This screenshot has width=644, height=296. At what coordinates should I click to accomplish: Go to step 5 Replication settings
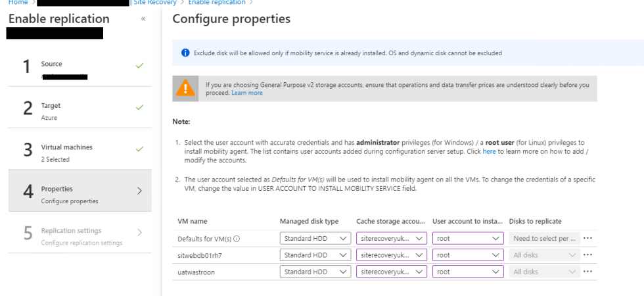(80, 232)
